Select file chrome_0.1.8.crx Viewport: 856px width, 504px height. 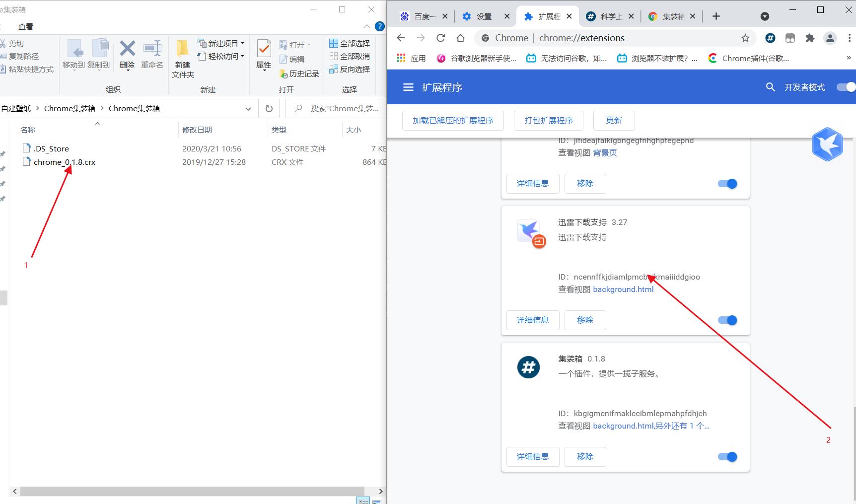(65, 162)
